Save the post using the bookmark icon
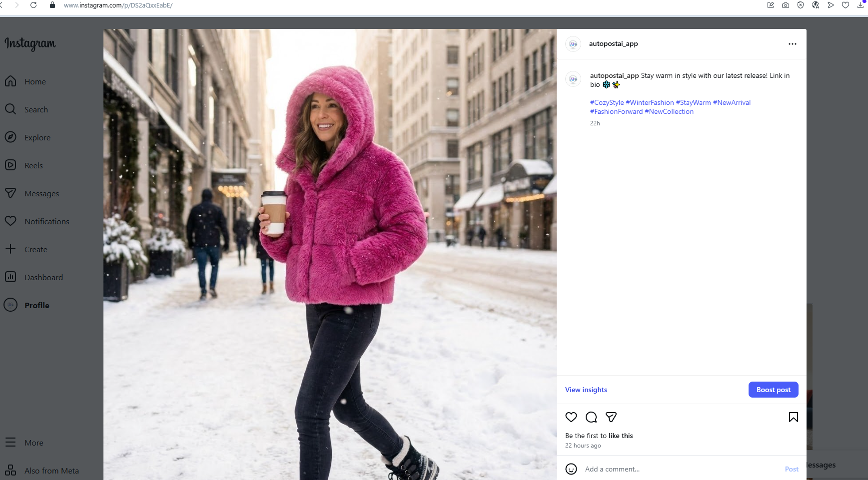Viewport: 868px width, 480px height. (x=793, y=417)
